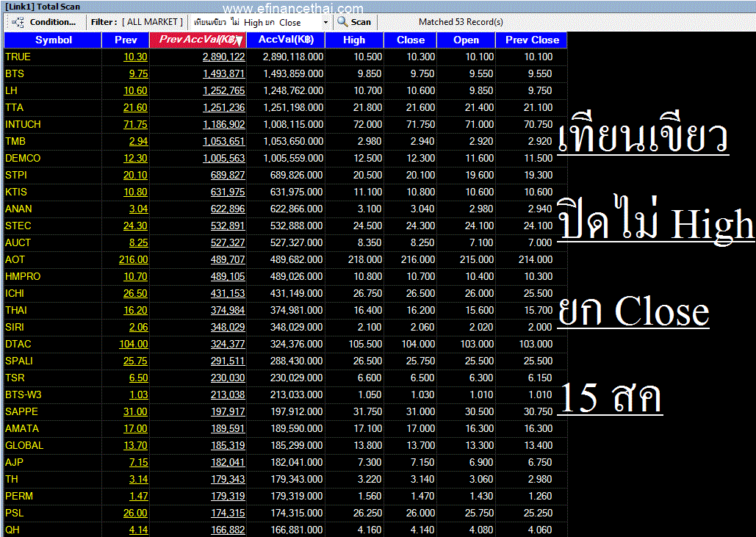The width and height of the screenshot is (756, 537).
Task: Open the scan template dropdown arrow
Action: 325,22
